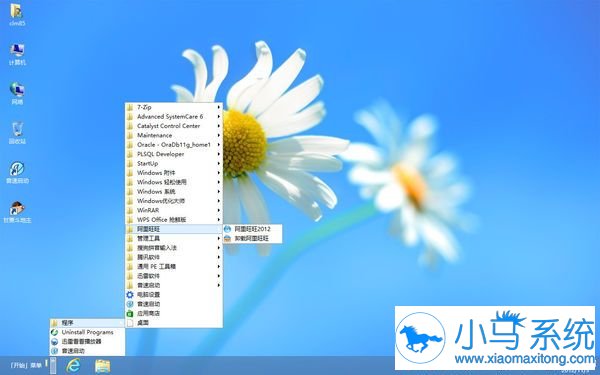This screenshot has width=600, height=375.
Task: Open the 网络 desktop icon
Action: click(x=17, y=94)
